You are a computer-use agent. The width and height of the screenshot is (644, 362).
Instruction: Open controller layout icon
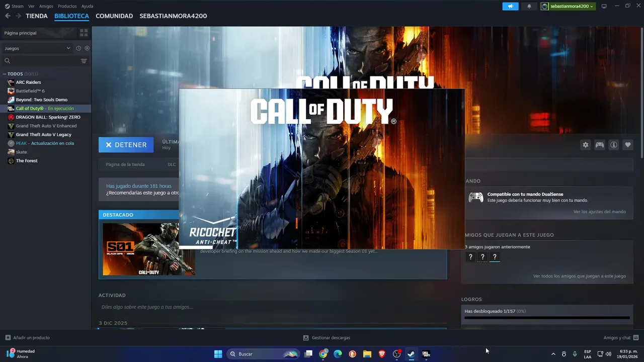[x=600, y=145]
